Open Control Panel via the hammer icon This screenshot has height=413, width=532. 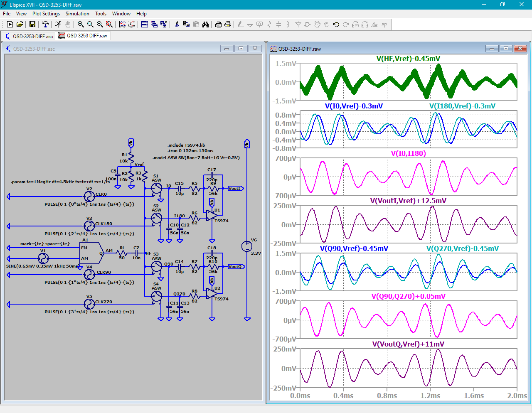(x=45, y=25)
